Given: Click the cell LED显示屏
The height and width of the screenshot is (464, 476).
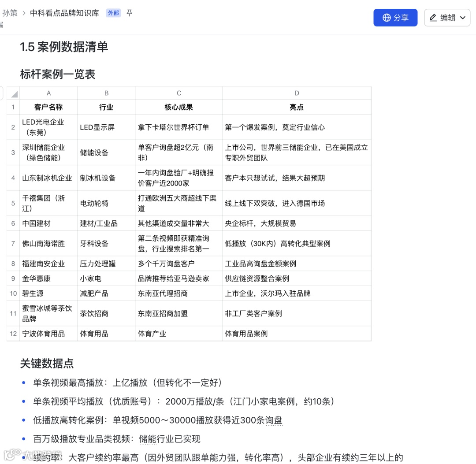Looking at the screenshot, I should pos(106,127).
